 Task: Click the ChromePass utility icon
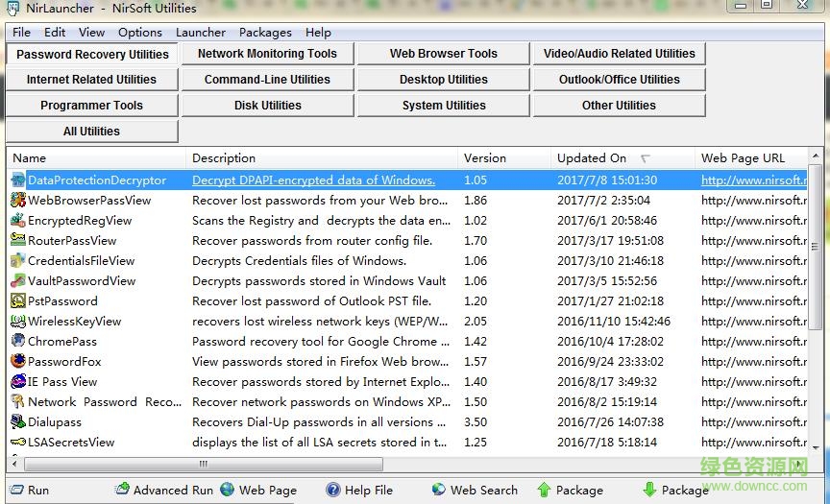(x=17, y=341)
